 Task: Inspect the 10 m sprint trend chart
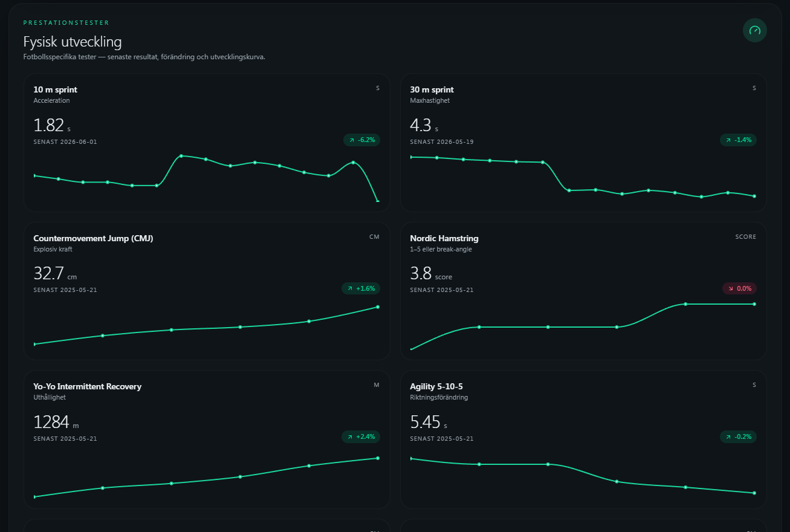click(x=206, y=178)
